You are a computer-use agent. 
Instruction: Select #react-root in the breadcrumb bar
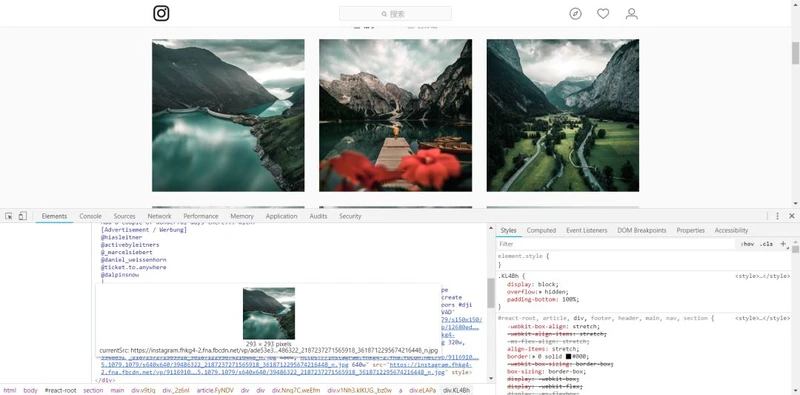(61, 390)
